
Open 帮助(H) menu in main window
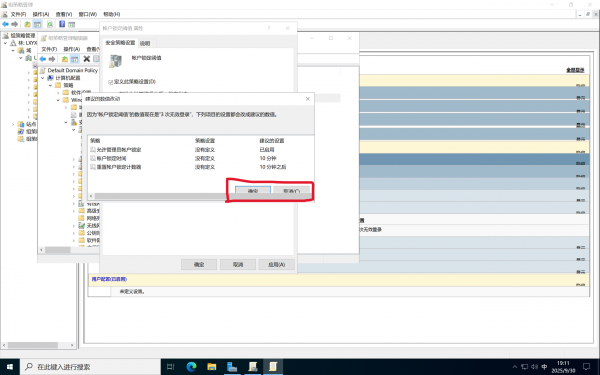click(x=111, y=14)
